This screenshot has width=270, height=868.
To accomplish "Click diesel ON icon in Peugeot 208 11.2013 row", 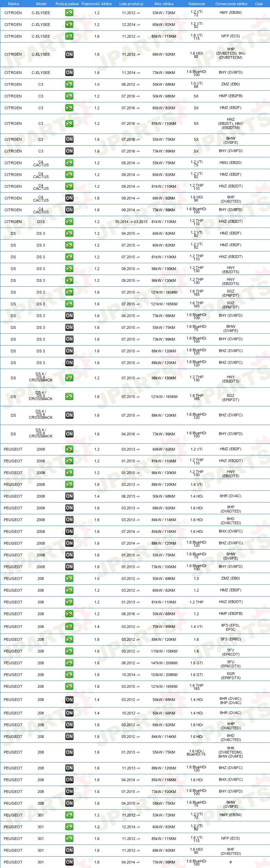I will pos(69,768).
